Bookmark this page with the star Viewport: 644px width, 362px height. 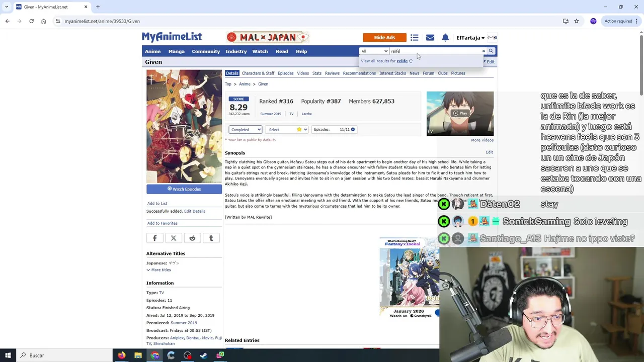coord(577,21)
